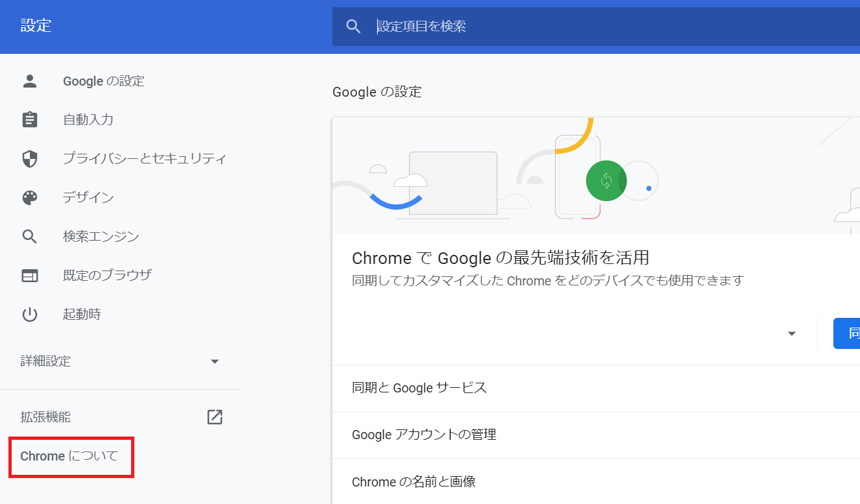860x504 pixels.
Task: Click the blue sync button
Action: (x=846, y=333)
